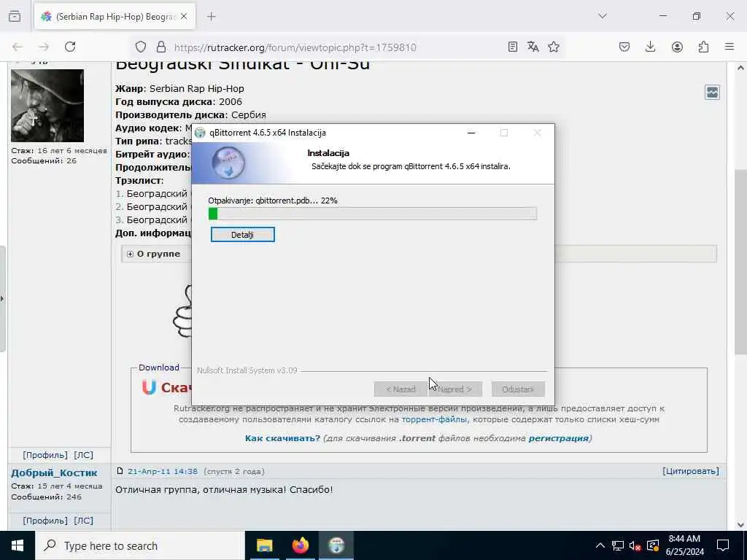Click the site padlock security icon
The width and height of the screenshot is (747, 560).
coord(161,47)
